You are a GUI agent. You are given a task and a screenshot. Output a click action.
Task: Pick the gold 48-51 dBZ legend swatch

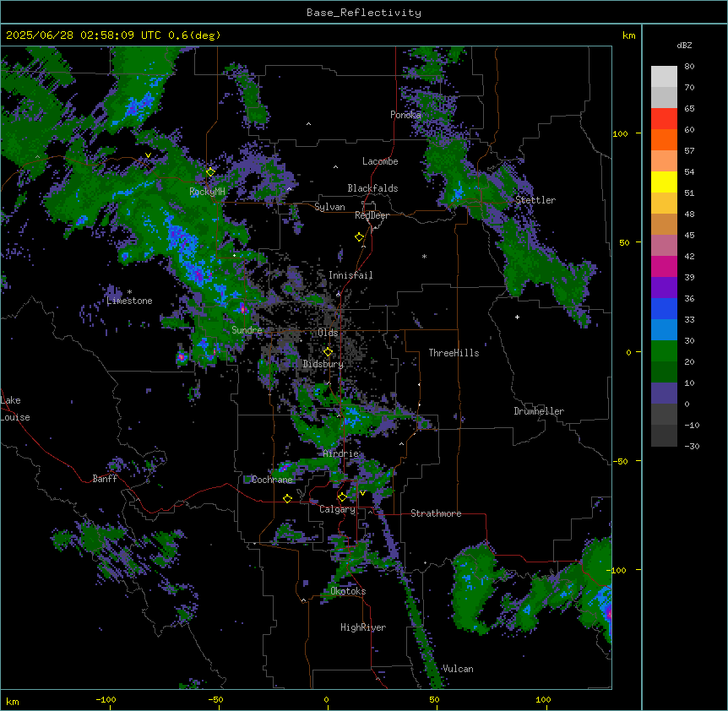(x=664, y=204)
